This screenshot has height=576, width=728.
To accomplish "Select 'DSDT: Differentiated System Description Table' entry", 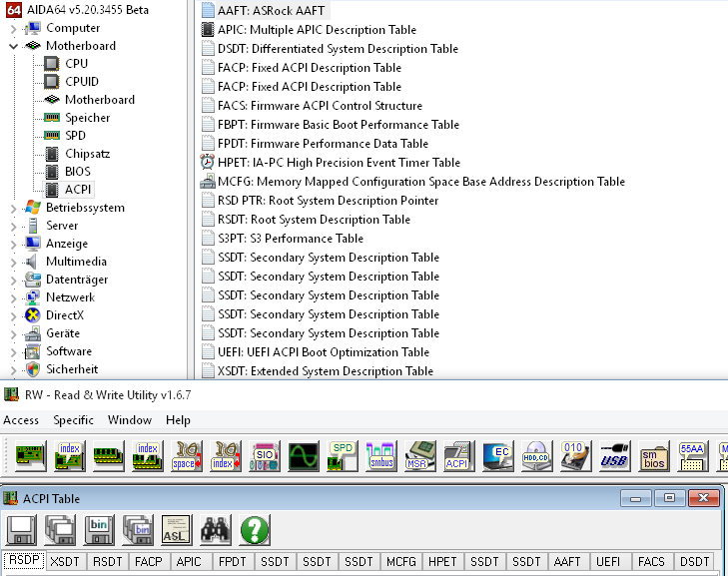I will [x=338, y=49].
